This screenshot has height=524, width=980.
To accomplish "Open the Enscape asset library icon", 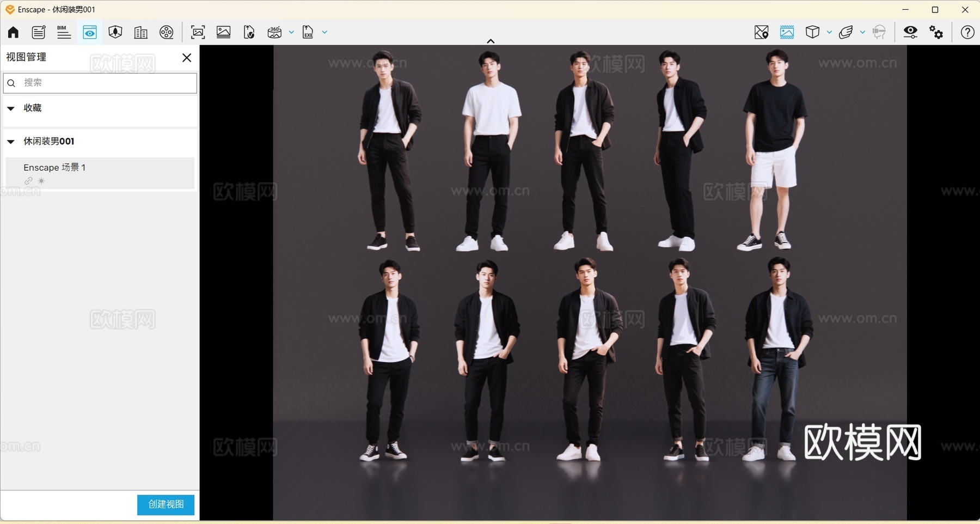I will [115, 32].
